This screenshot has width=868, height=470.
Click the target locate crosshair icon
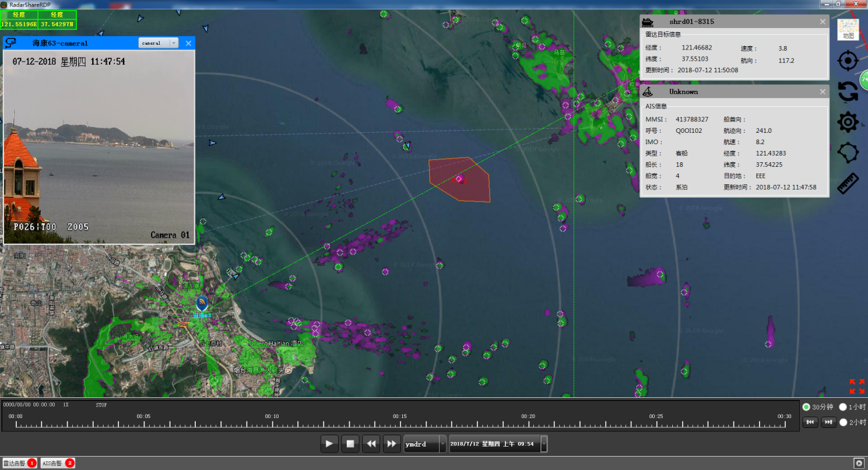coord(847,61)
